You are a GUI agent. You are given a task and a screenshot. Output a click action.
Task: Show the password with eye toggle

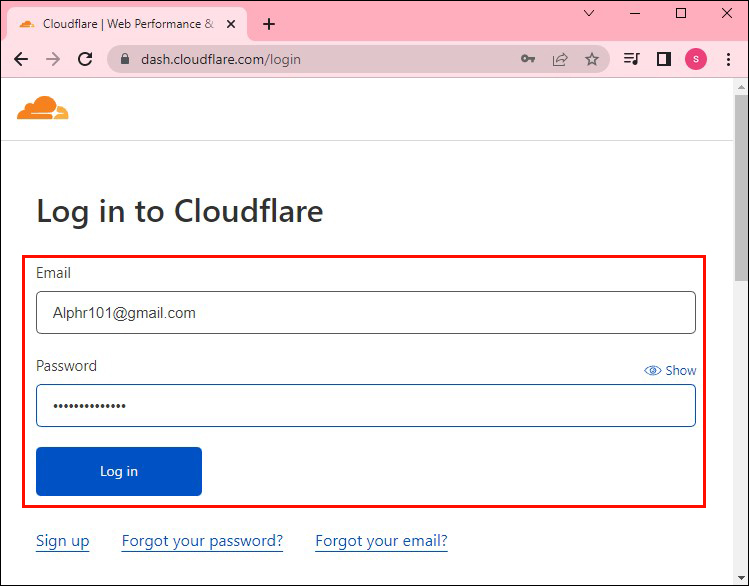(670, 370)
